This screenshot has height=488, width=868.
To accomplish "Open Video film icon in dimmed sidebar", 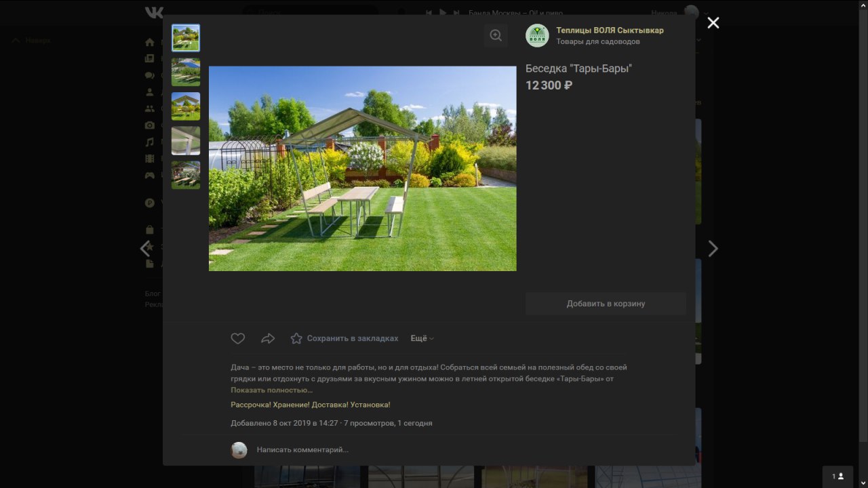I will click(150, 159).
